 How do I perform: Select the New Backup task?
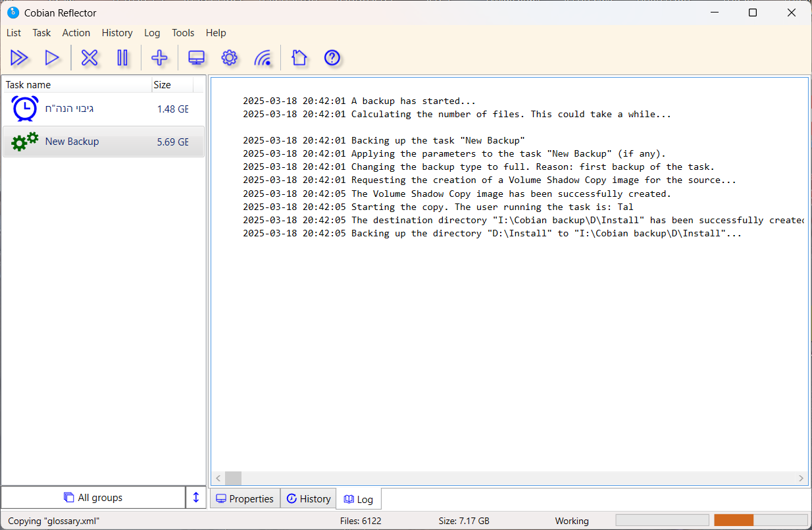tap(72, 142)
